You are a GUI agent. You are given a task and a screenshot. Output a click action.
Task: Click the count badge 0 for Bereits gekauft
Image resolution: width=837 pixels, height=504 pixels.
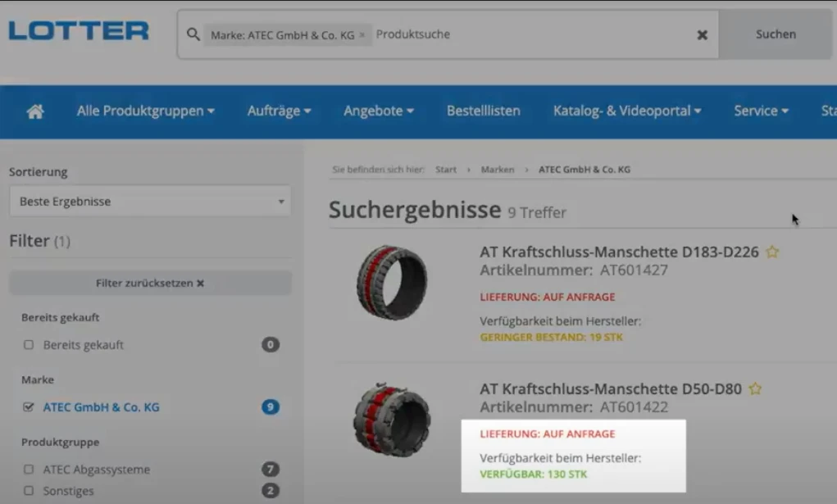(270, 345)
